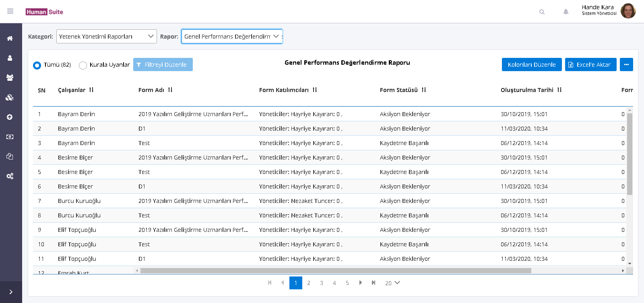The width and height of the screenshot is (644, 303).
Task: Sort by the Çalışanlar column
Action: pos(91,90)
